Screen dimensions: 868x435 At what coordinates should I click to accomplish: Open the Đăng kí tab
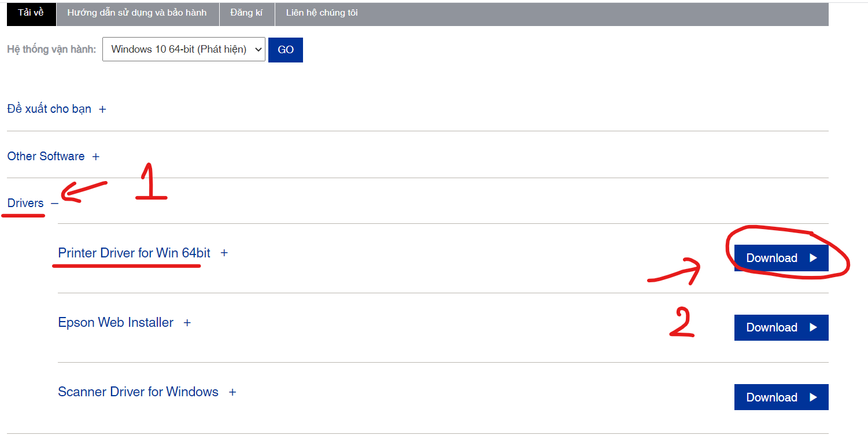click(246, 13)
